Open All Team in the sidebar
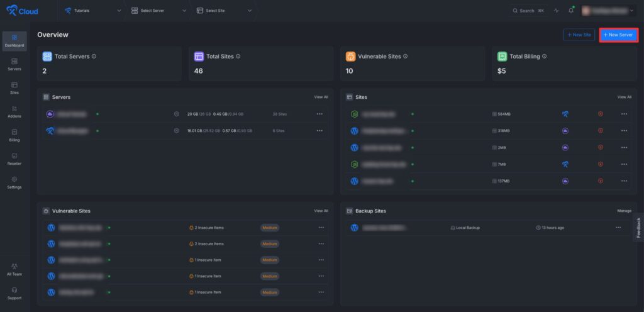 (14, 270)
